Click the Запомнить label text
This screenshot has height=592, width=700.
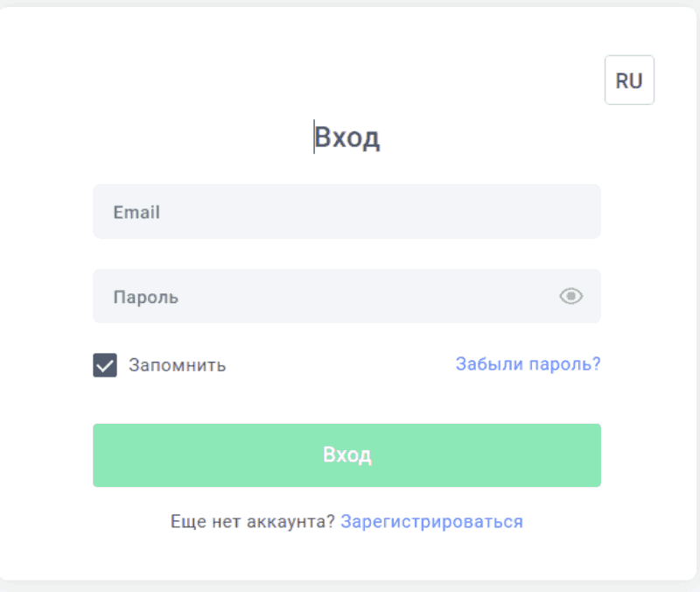point(177,365)
